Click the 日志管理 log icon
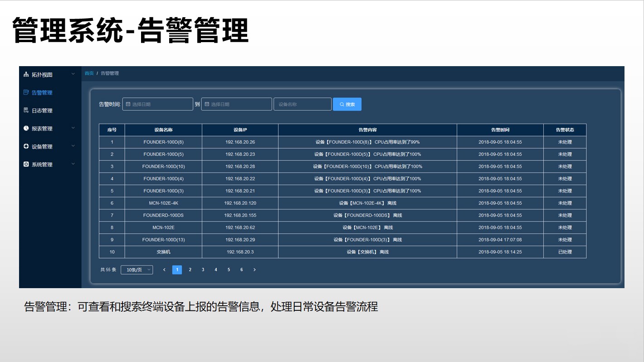 click(26, 110)
